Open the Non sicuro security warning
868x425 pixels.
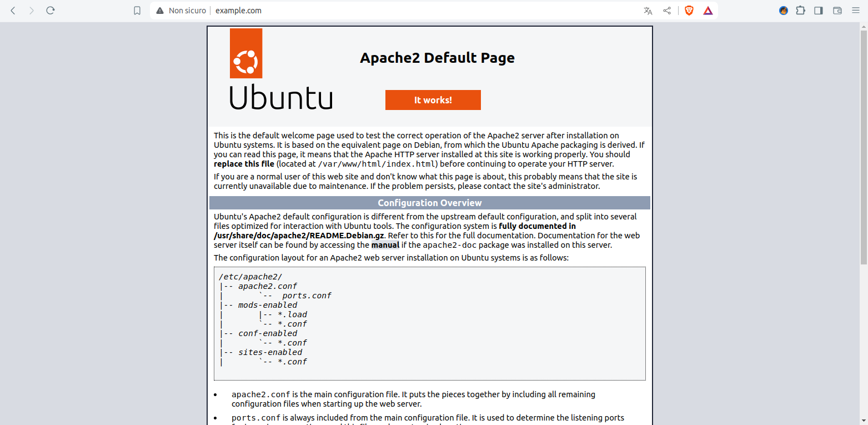point(181,11)
